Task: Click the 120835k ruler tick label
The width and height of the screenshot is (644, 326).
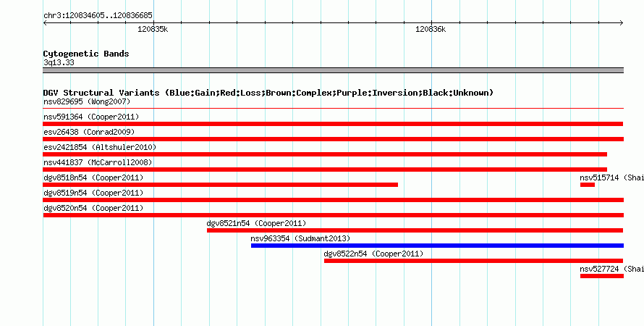Action: (153, 29)
